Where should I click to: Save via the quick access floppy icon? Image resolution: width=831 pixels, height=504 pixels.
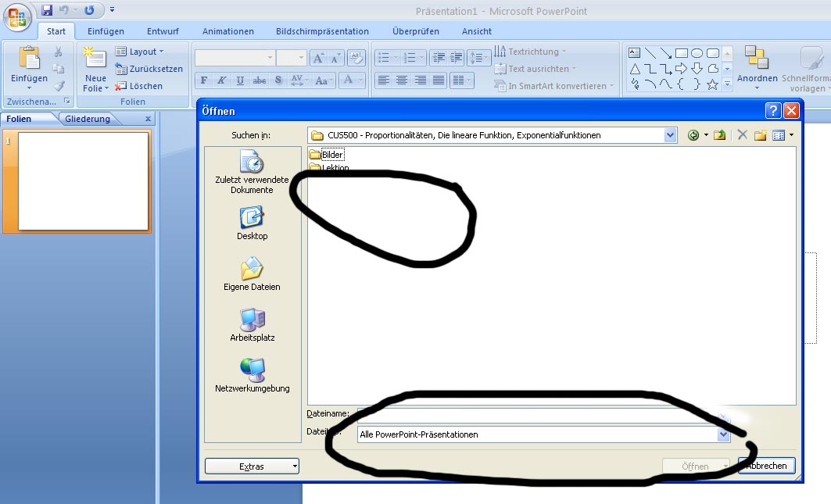coord(47,10)
